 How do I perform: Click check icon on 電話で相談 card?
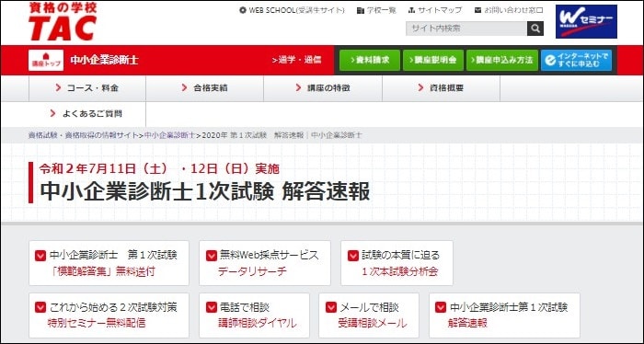[211, 307]
